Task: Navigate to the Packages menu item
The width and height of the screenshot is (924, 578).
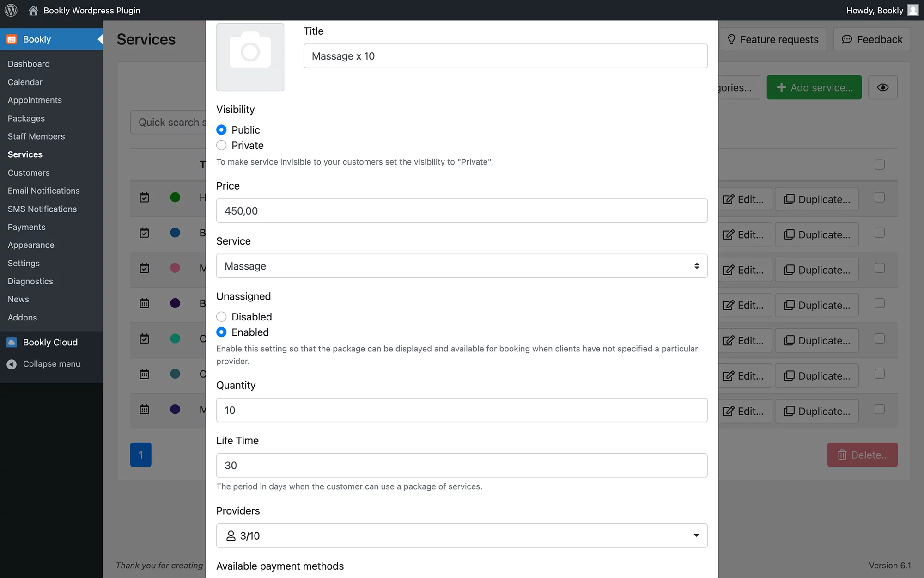Action: pos(26,118)
